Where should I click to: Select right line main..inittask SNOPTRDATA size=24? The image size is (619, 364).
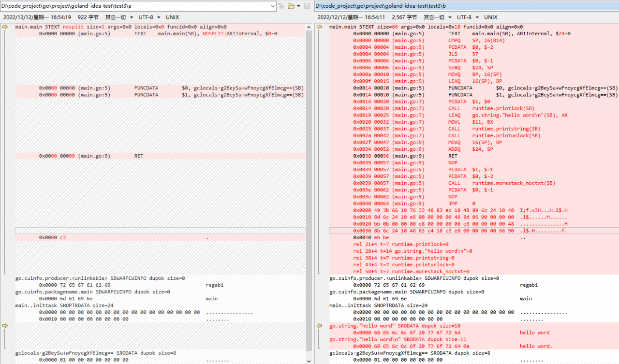pyautogui.click(x=473, y=306)
